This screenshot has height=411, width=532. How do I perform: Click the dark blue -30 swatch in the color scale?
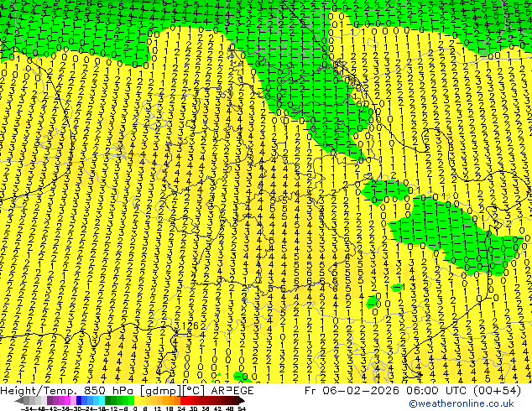click(x=79, y=400)
